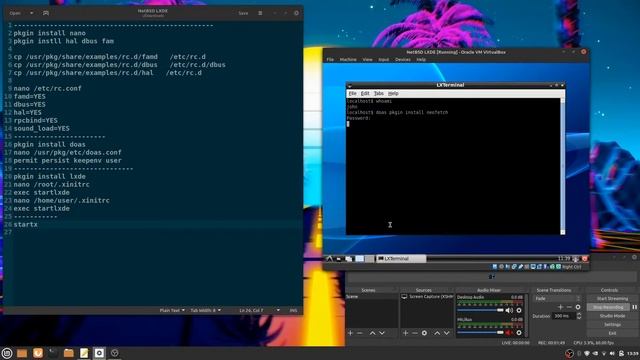Image resolution: width=640 pixels, height=360 pixels.
Task: Adjust the Duration spinner arrows in Scene Transitions
Action: tap(579, 316)
